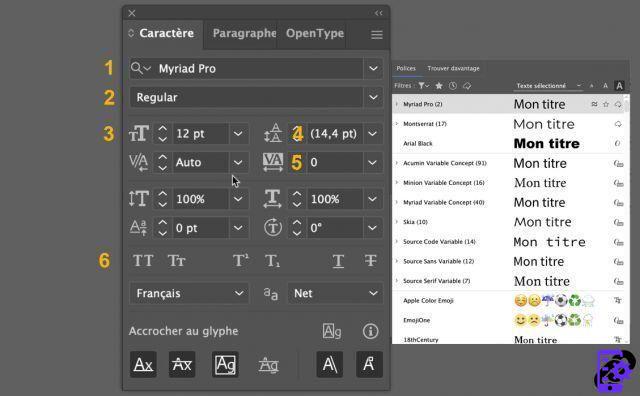The width and height of the screenshot is (640, 396).
Task: Open the Texte sélectionné sample dropdown
Action: (x=549, y=86)
